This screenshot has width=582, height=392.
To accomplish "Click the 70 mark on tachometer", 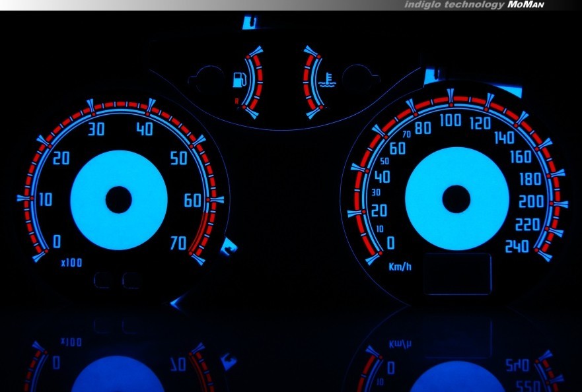I will pos(178,244).
